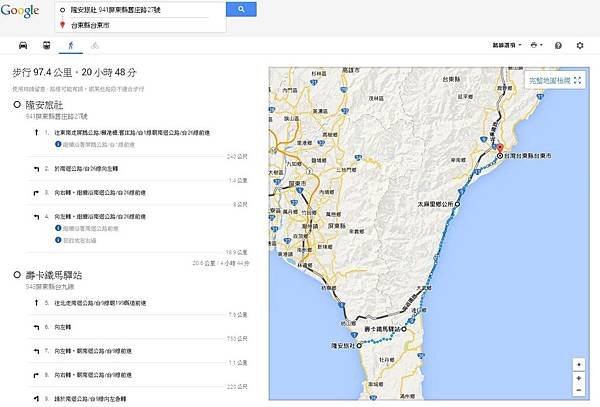Click the straight arrow icon of step 1
Screen dimensions: 600x407
click(36, 132)
